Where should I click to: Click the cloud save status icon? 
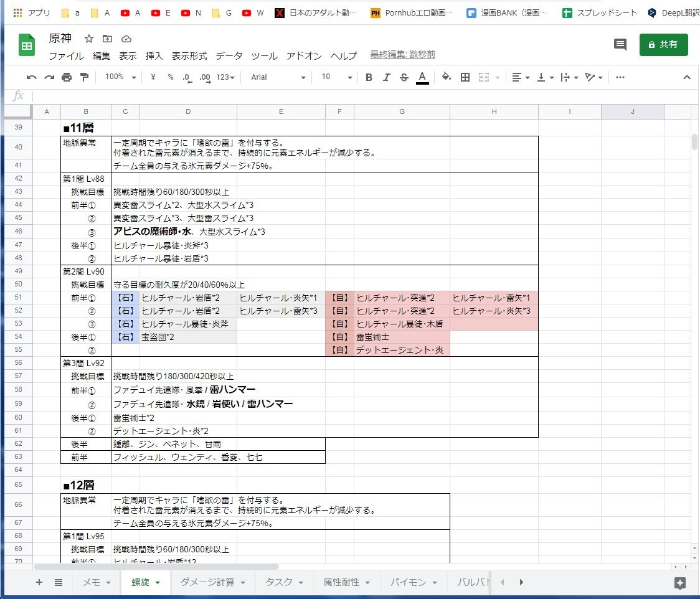tap(126, 39)
